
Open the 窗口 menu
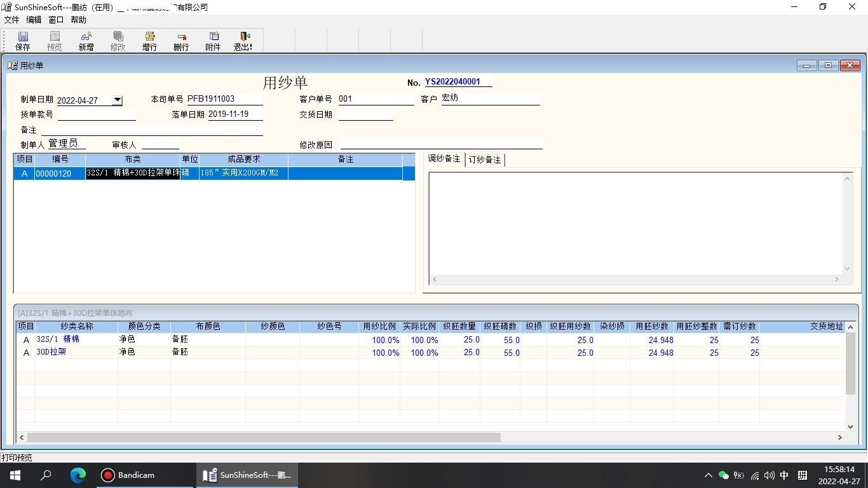coord(57,20)
